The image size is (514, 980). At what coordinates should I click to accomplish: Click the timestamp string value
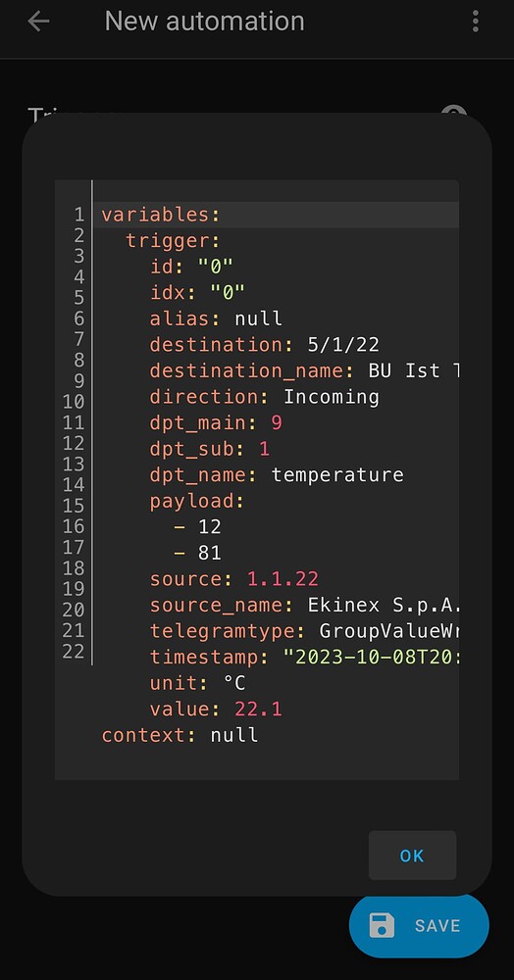(372, 657)
